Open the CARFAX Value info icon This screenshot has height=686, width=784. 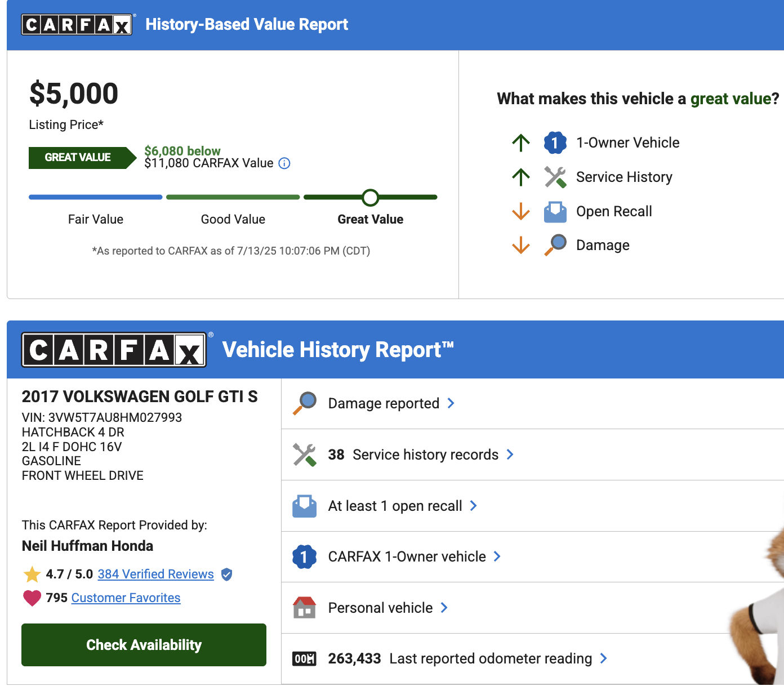(x=284, y=163)
